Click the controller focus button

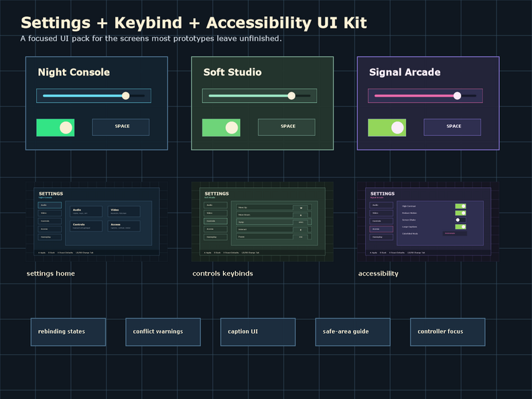pos(448,332)
